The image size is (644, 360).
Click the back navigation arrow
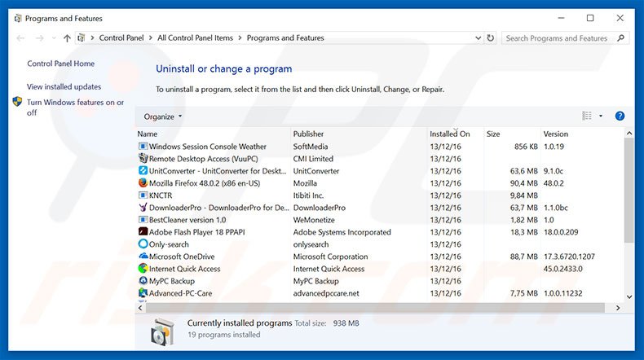click(20, 38)
